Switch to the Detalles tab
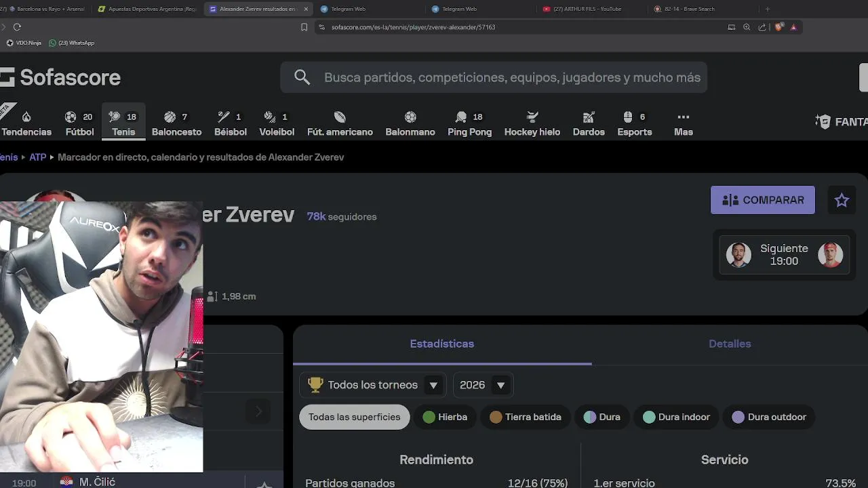Viewport: 868px width, 488px height. click(730, 344)
